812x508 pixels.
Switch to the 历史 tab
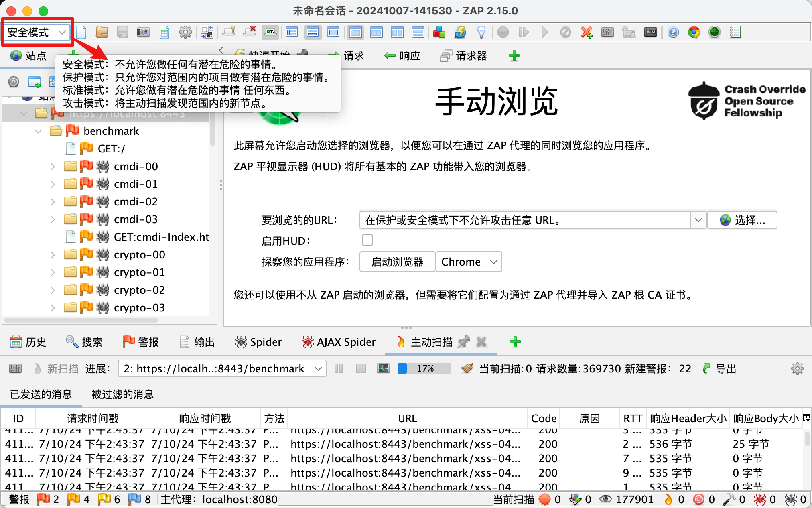point(28,342)
